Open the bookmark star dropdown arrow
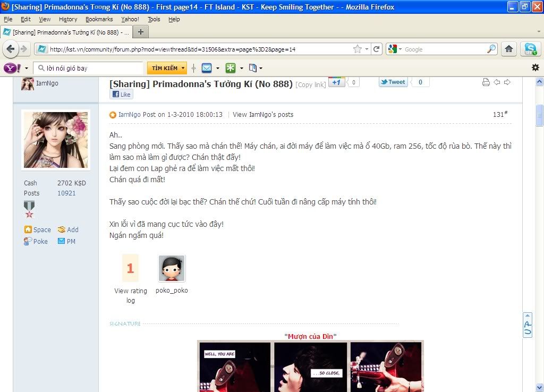544x392 pixels. click(367, 49)
